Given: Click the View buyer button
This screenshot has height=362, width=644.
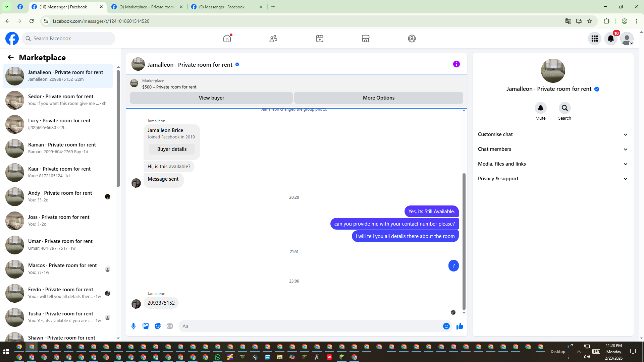Looking at the screenshot, I should tap(211, 98).
